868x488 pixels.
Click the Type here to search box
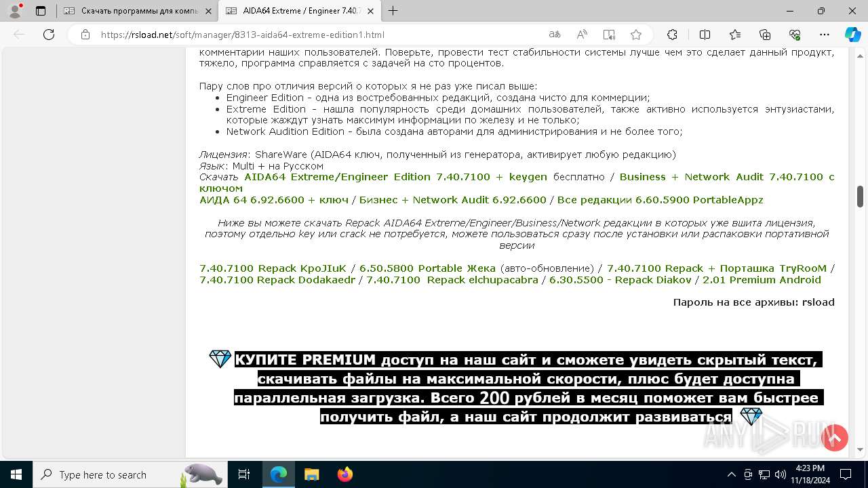(130, 474)
